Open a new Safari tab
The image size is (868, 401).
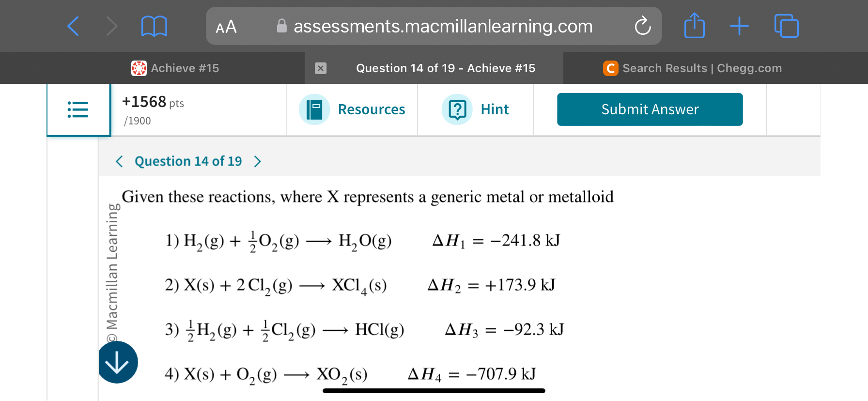[x=739, y=26]
